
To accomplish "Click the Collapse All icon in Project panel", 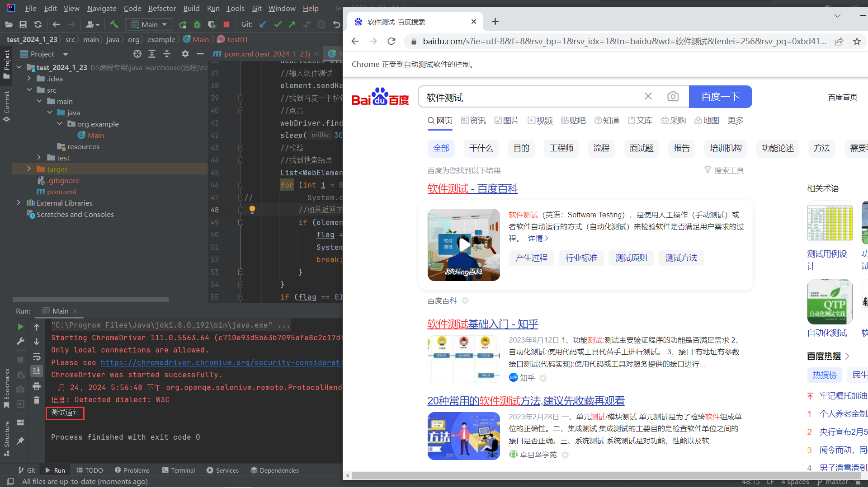I will point(167,54).
